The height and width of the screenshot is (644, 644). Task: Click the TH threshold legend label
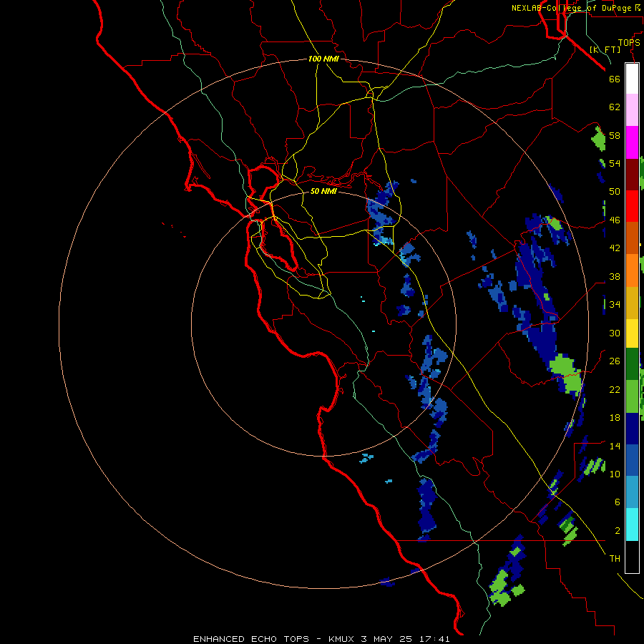coord(615,559)
